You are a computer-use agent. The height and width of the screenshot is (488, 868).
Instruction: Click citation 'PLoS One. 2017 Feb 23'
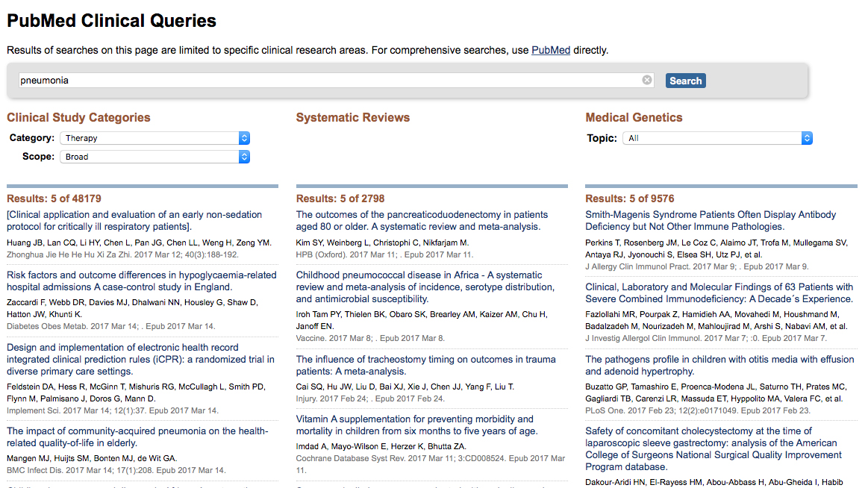pos(698,411)
